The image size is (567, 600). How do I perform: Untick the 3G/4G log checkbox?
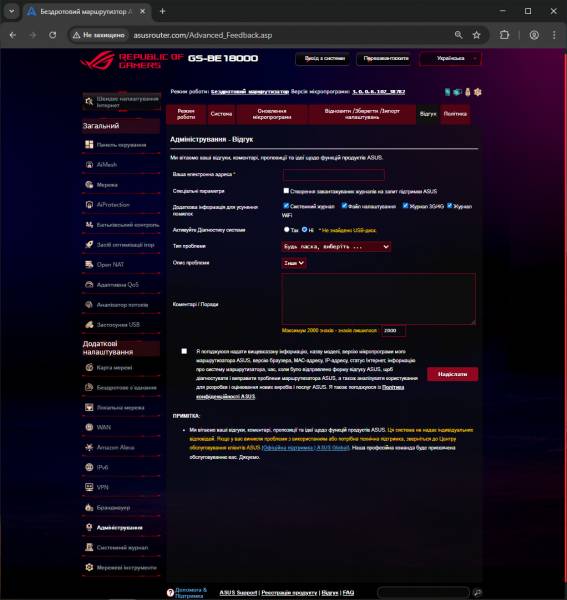click(406, 206)
